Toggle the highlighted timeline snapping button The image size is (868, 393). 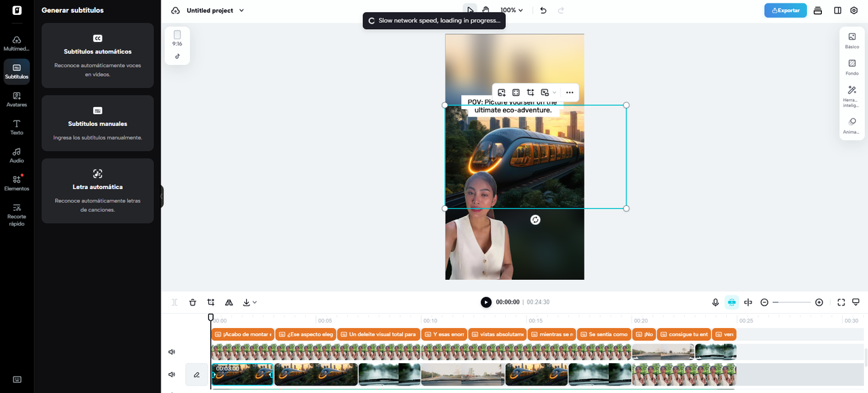(731, 302)
